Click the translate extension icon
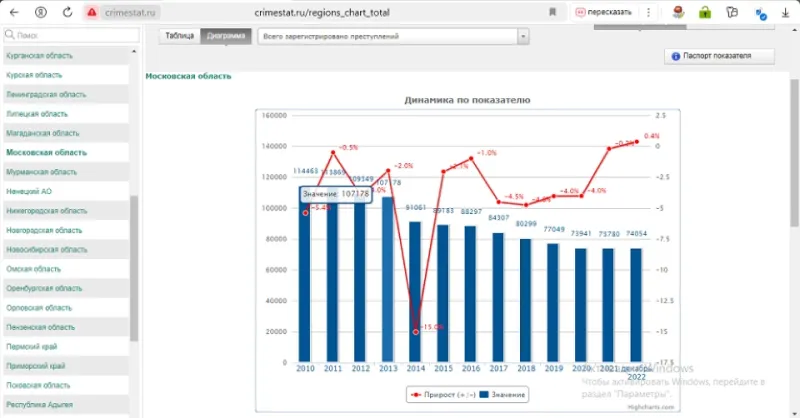Screen dimensions: 800x418 (x=761, y=13)
